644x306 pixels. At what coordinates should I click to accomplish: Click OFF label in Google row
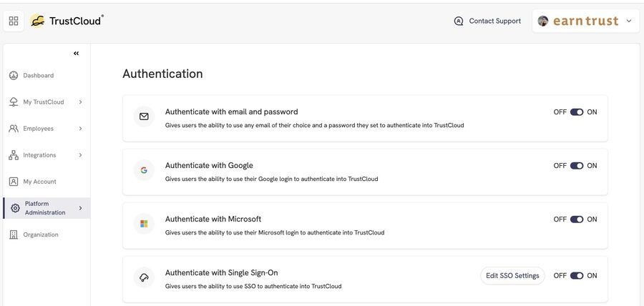click(560, 166)
